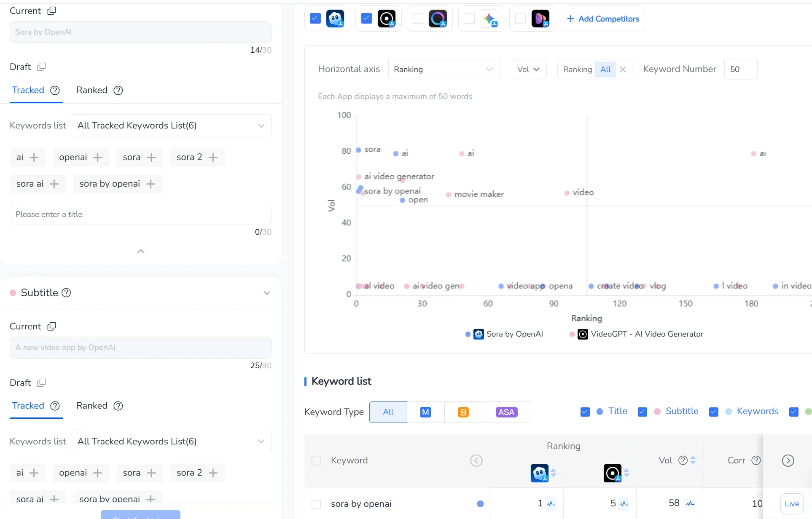The image size is (812, 519).
Task: Select the ASA keyword type tab
Action: click(x=506, y=412)
